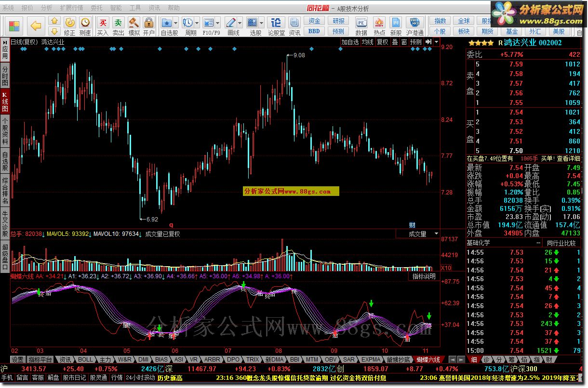Open the 模拟 simulated trading icon
This screenshot has height=388, width=588.
click(134, 26)
